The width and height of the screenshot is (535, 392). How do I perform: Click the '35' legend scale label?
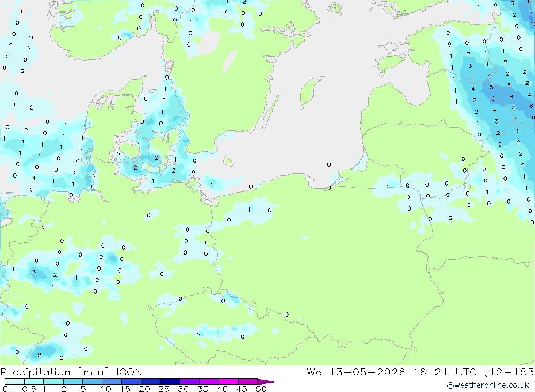point(203,389)
